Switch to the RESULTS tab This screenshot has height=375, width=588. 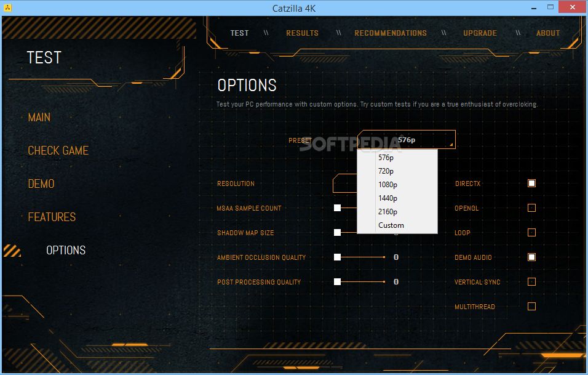[302, 33]
